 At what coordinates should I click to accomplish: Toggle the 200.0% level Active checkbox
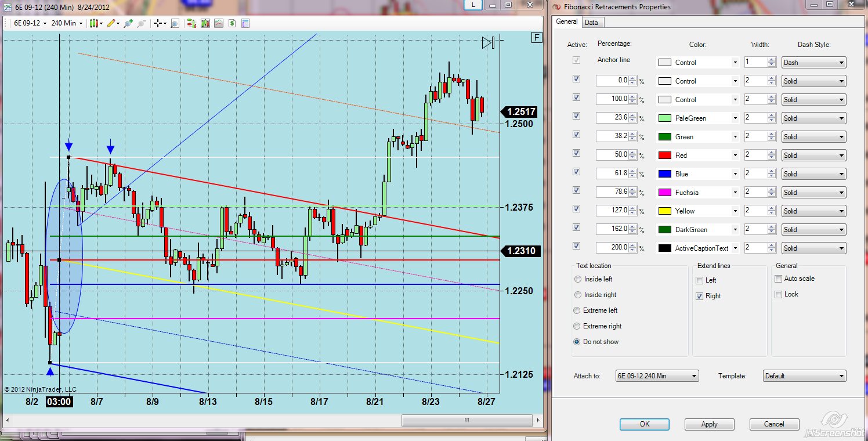point(576,246)
